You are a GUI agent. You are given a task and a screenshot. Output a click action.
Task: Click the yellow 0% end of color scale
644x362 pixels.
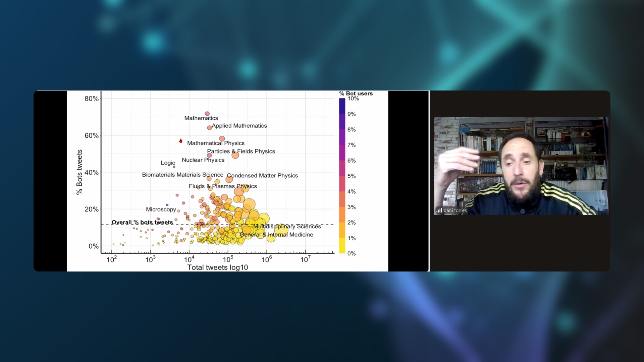(x=342, y=250)
